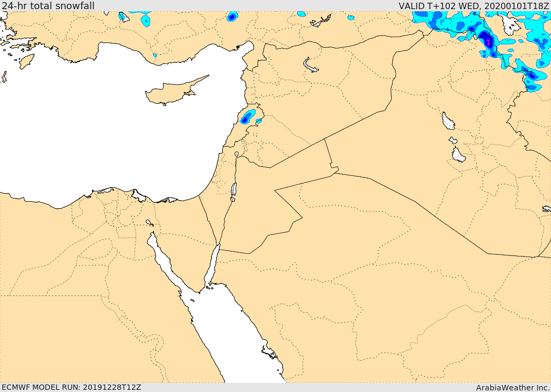The image size is (551, 392).
Task: Click the snowfall patch over Lebanon
Action: (x=248, y=117)
